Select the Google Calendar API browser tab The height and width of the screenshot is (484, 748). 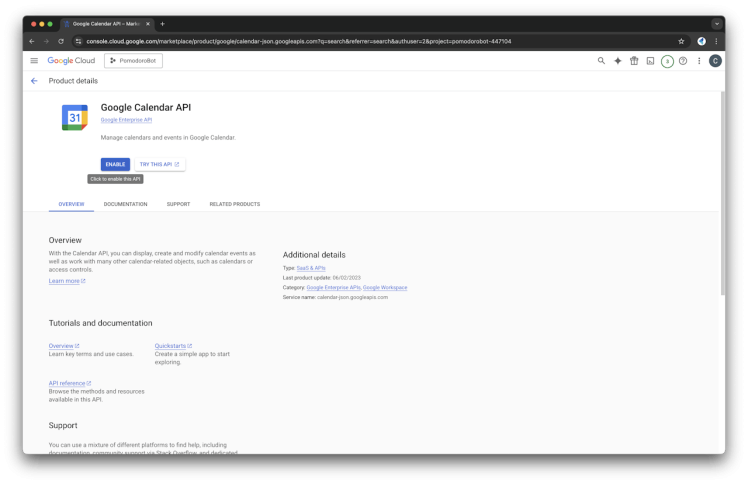click(x=106, y=24)
